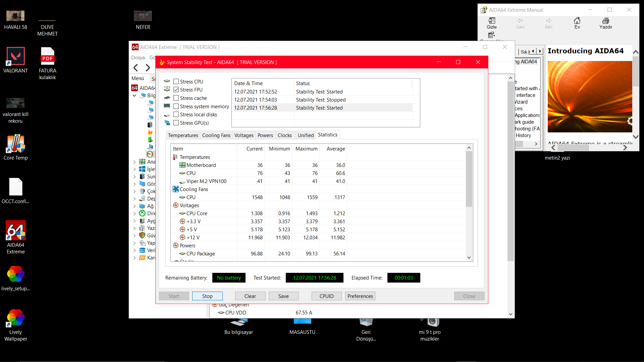Open the VALORANT desktop shortcut

pyautogui.click(x=15, y=56)
